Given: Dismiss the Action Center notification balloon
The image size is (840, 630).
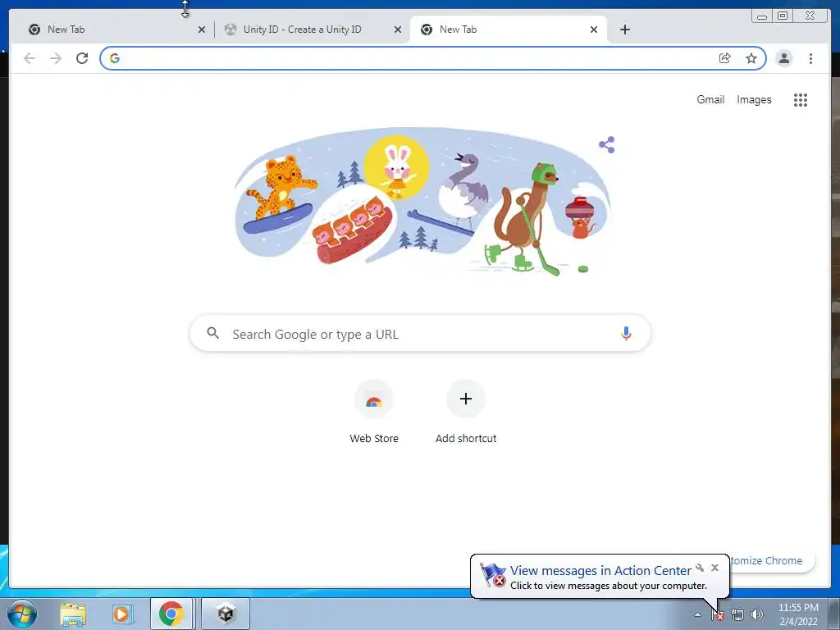Looking at the screenshot, I should [714, 568].
